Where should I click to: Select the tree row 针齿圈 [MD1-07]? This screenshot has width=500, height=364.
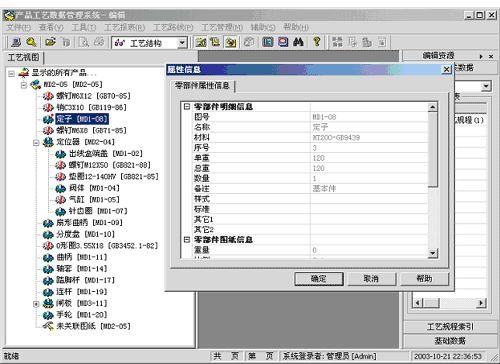pos(98,211)
